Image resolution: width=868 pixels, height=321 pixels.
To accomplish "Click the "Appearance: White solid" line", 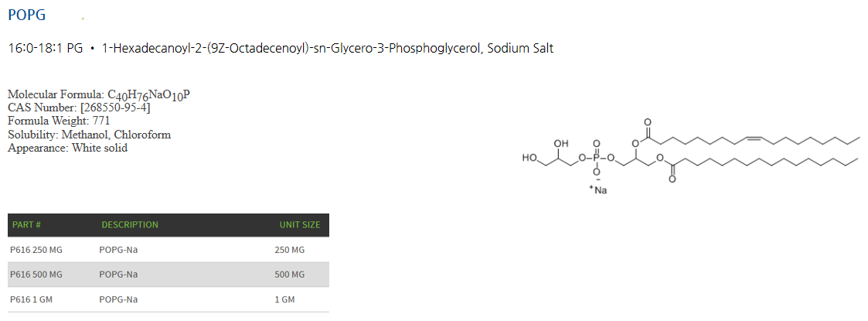I will click(x=67, y=148).
